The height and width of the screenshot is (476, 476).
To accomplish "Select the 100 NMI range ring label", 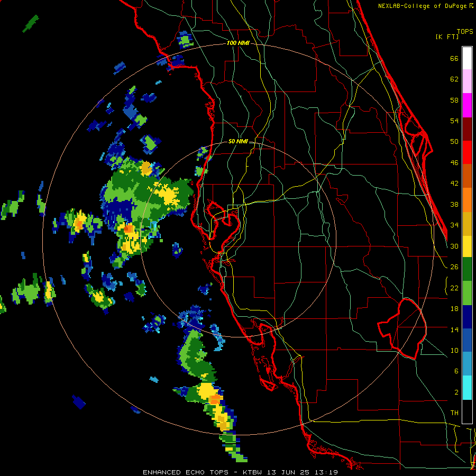I will click(238, 43).
